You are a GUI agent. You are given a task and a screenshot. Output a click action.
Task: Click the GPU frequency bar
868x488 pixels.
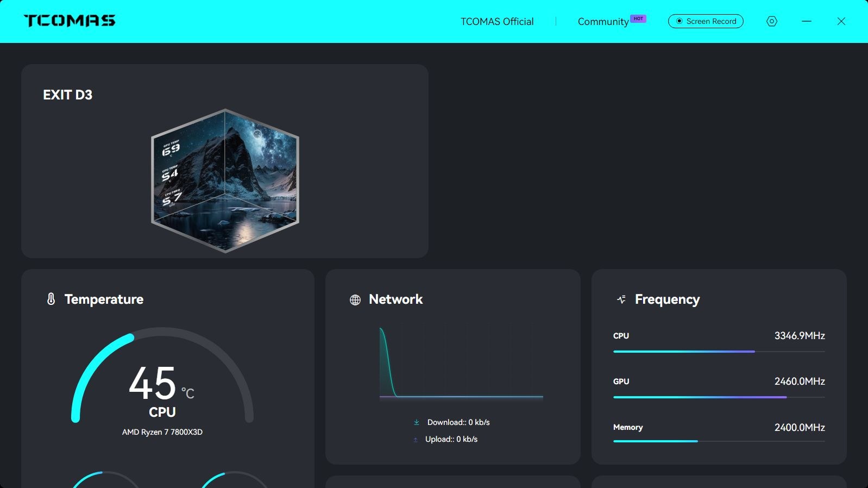tap(719, 397)
